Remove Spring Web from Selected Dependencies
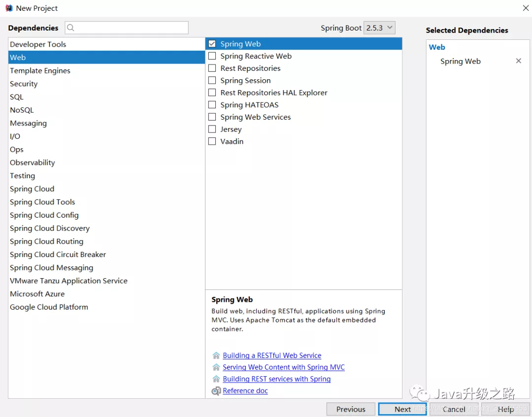The height and width of the screenshot is (417, 532). click(x=518, y=61)
